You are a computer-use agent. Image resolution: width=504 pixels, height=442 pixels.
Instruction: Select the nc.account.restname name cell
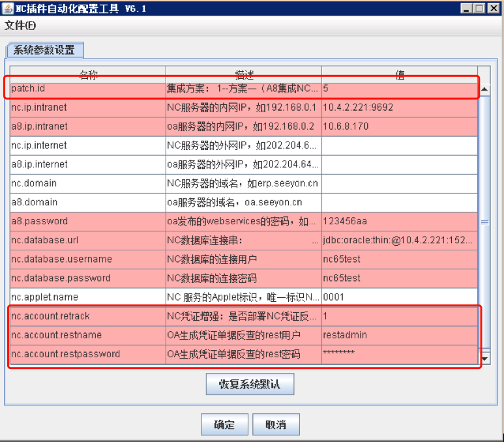[88, 335]
